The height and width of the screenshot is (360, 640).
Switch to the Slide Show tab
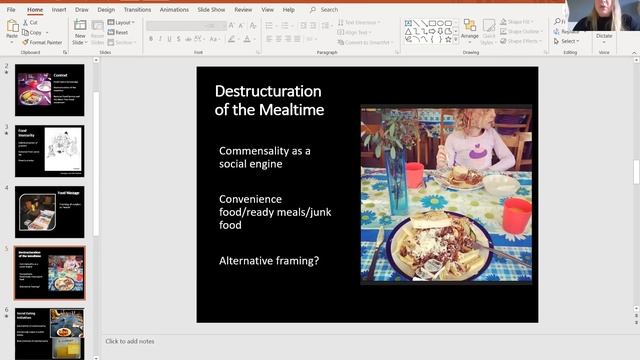click(211, 9)
